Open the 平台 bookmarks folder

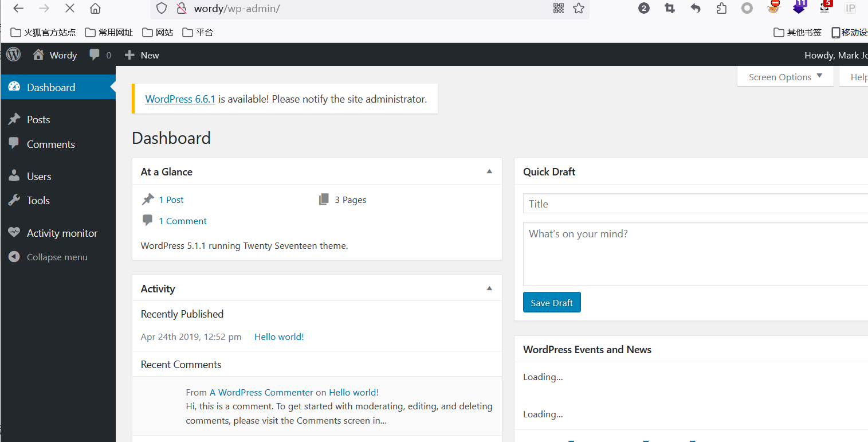click(198, 32)
